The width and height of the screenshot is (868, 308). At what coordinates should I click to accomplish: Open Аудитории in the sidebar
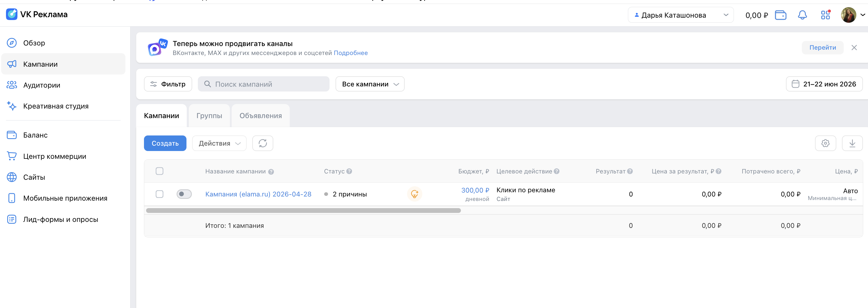click(x=63, y=85)
